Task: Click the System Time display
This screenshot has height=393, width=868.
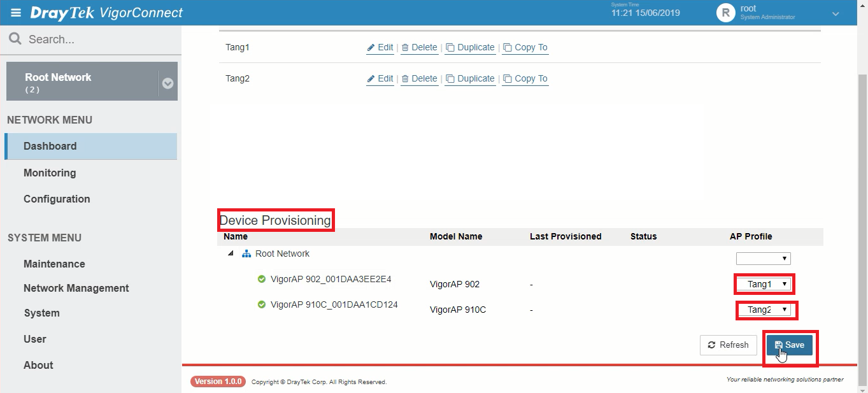Action: tap(646, 10)
